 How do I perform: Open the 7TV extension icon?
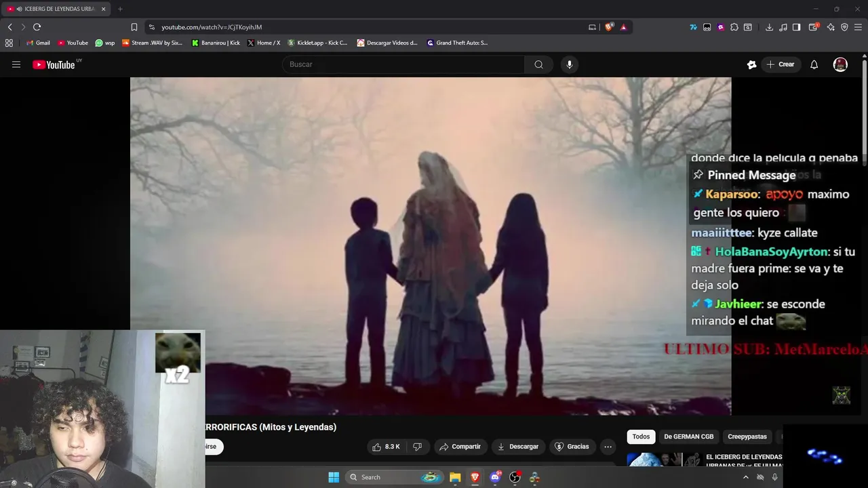point(693,27)
